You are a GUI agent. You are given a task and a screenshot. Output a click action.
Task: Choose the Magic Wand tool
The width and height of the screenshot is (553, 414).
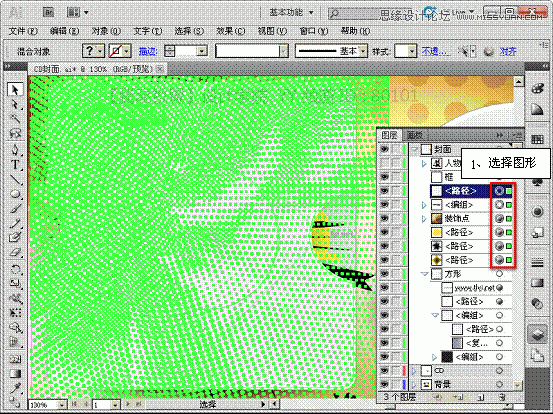tap(15, 119)
